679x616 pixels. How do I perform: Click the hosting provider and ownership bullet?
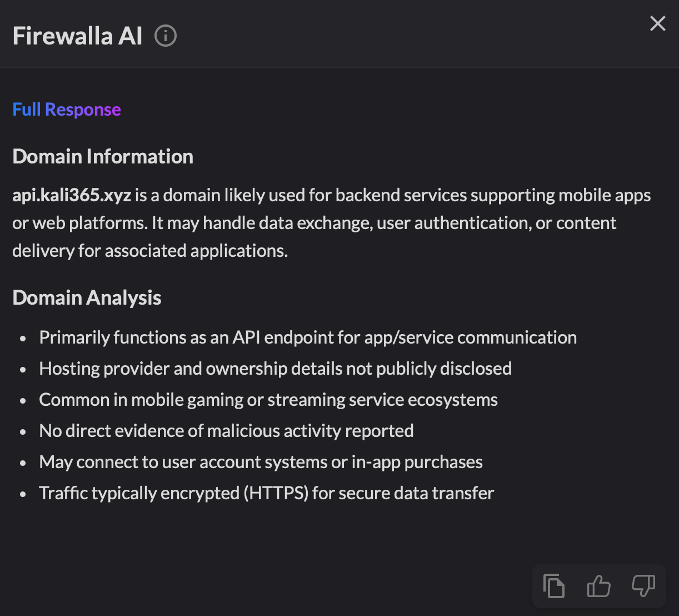coord(275,369)
